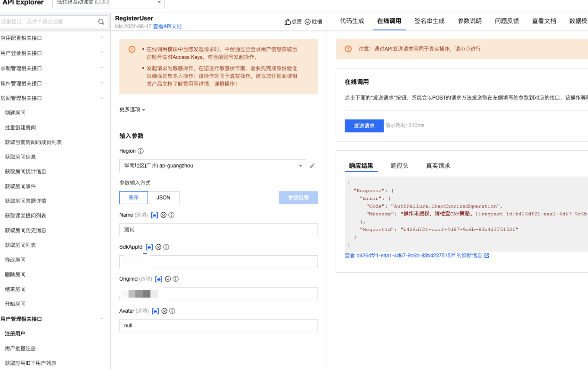Click the [*] variable icon beside Name
588x369 pixels.
click(154, 215)
